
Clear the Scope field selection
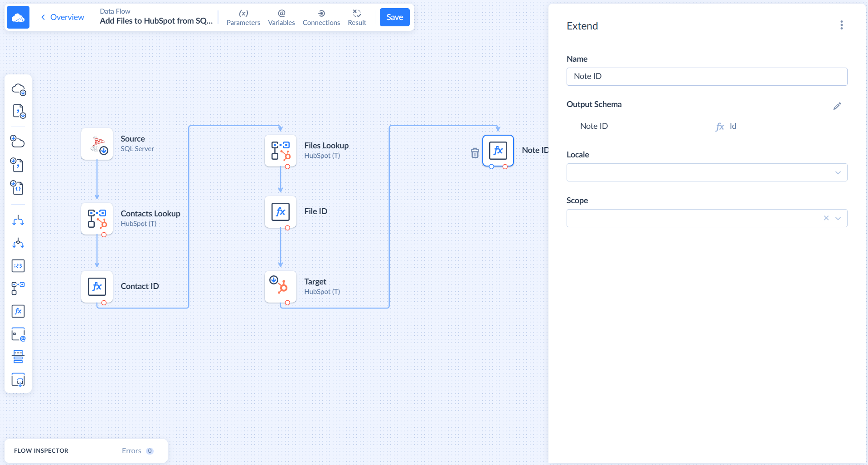(x=826, y=218)
